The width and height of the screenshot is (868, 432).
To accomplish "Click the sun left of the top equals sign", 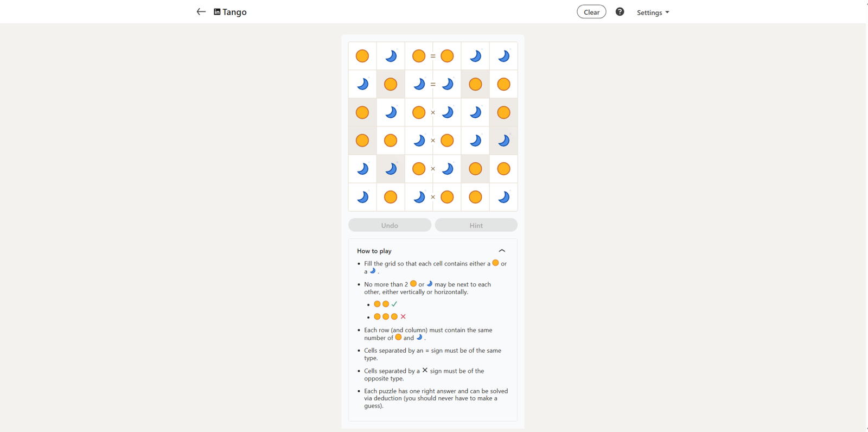I will 419,56.
